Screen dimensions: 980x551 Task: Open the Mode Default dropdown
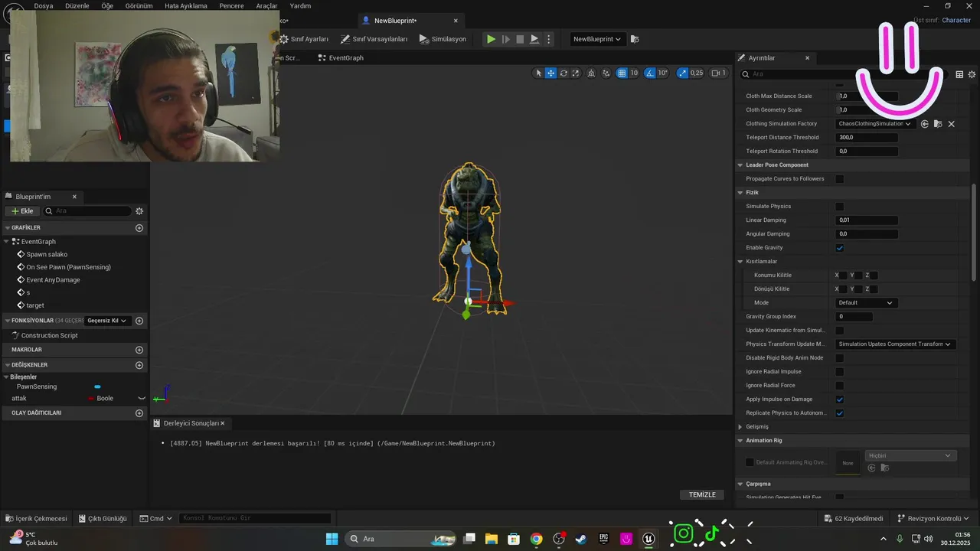pyautogui.click(x=866, y=303)
